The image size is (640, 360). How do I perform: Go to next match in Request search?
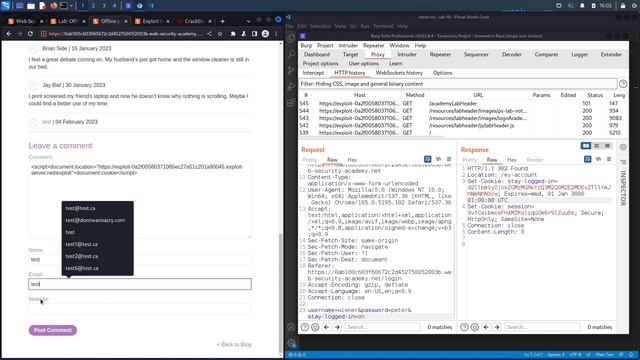pos(337,327)
